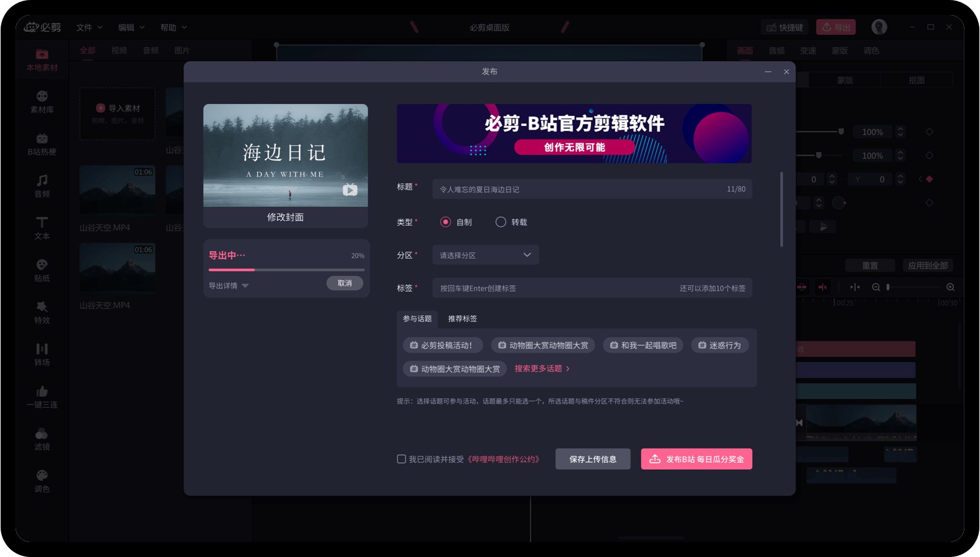Click the export progress bar
The width and height of the screenshot is (980, 557).
[286, 270]
